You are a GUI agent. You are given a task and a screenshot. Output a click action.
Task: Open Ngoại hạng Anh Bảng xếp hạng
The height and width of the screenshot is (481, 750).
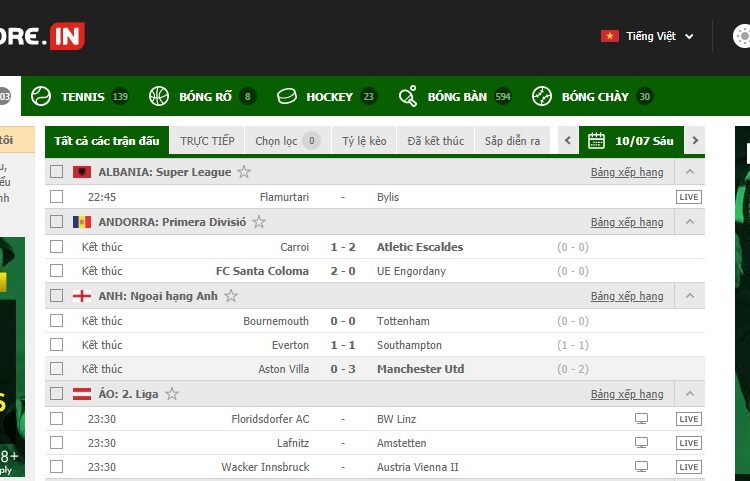tap(627, 296)
